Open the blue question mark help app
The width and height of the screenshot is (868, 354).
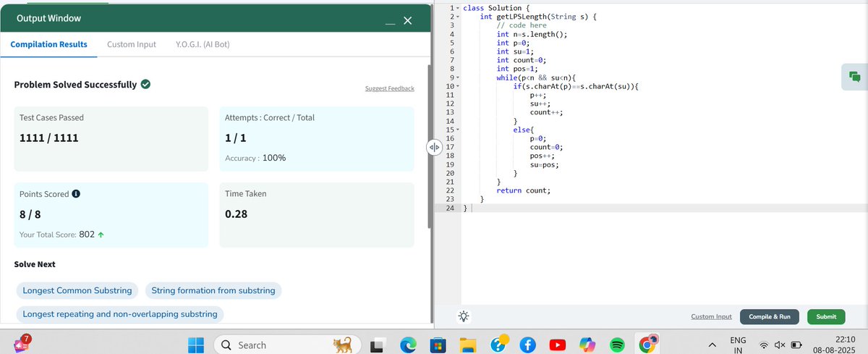pos(498,345)
